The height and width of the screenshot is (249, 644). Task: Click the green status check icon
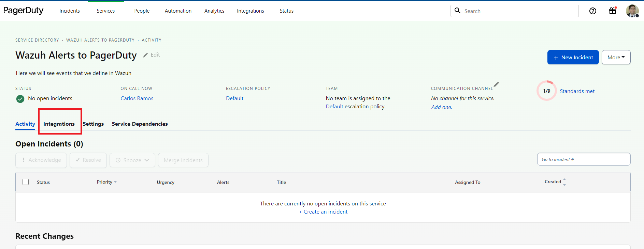click(x=20, y=99)
